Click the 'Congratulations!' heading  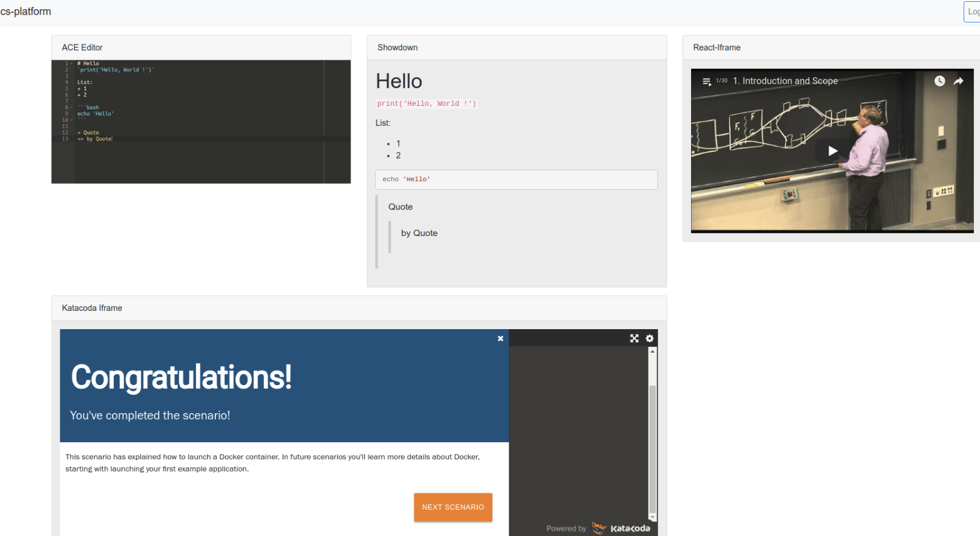pyautogui.click(x=181, y=377)
